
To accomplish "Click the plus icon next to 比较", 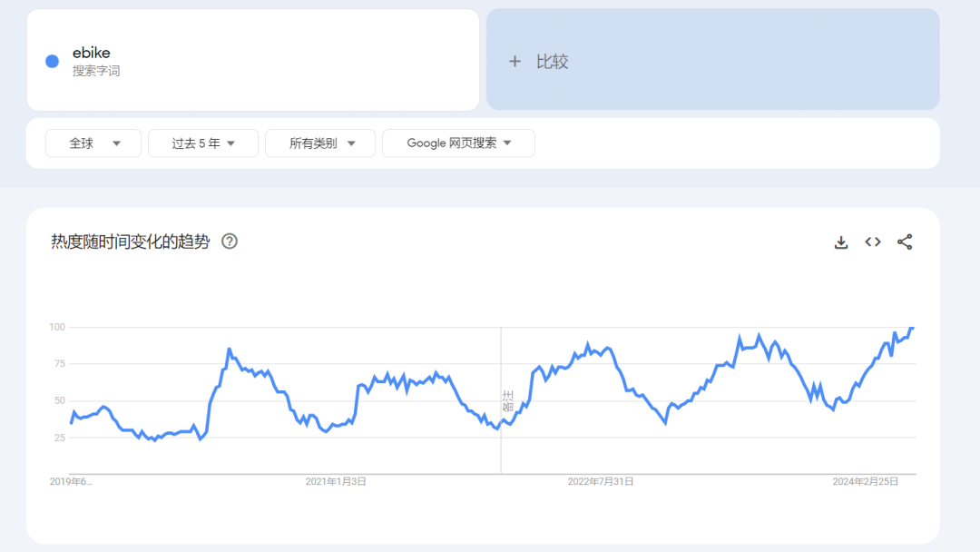I will [514, 61].
